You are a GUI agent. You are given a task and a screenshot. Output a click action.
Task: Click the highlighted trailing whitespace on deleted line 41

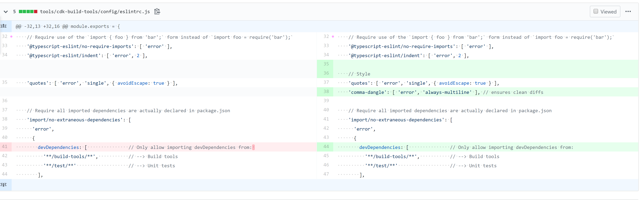click(253, 147)
